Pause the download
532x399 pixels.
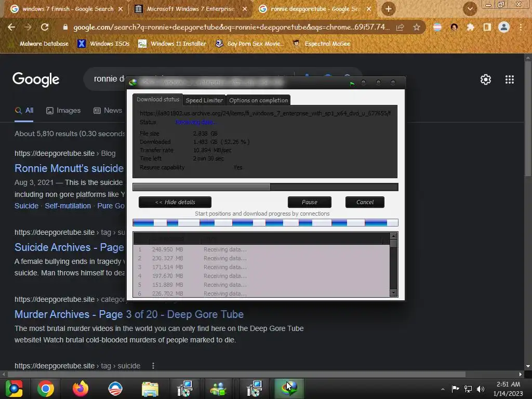(x=310, y=202)
